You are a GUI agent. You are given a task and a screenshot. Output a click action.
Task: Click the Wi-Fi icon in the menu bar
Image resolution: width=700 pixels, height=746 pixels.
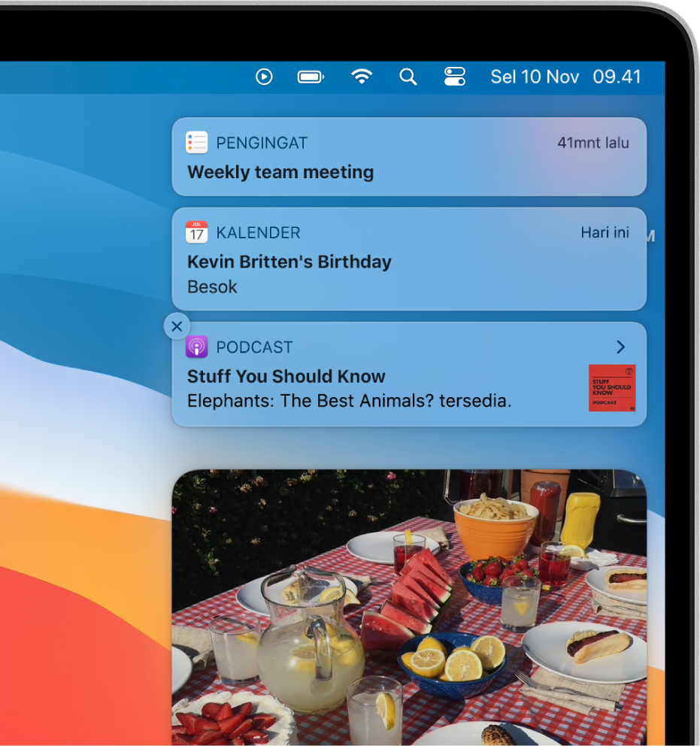click(x=362, y=77)
